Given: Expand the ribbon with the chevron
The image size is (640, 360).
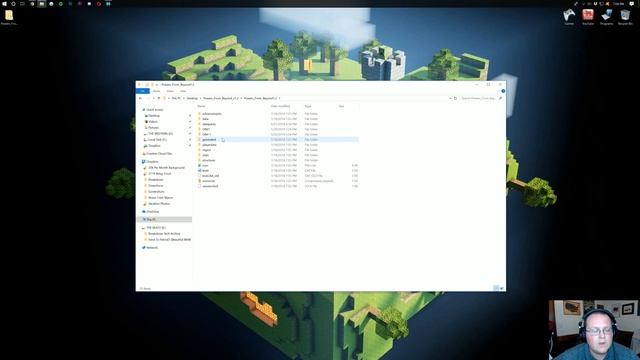Looking at the screenshot, I should click(498, 91).
